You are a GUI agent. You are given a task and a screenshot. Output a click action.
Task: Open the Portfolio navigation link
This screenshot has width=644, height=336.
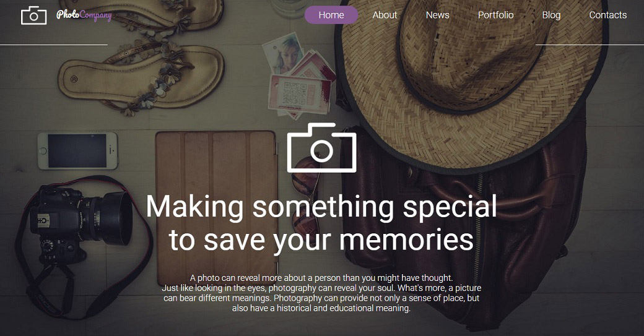496,15
